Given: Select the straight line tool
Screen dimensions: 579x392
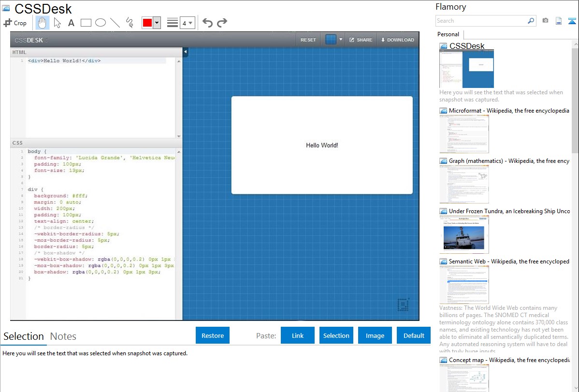Looking at the screenshot, I should (x=115, y=23).
